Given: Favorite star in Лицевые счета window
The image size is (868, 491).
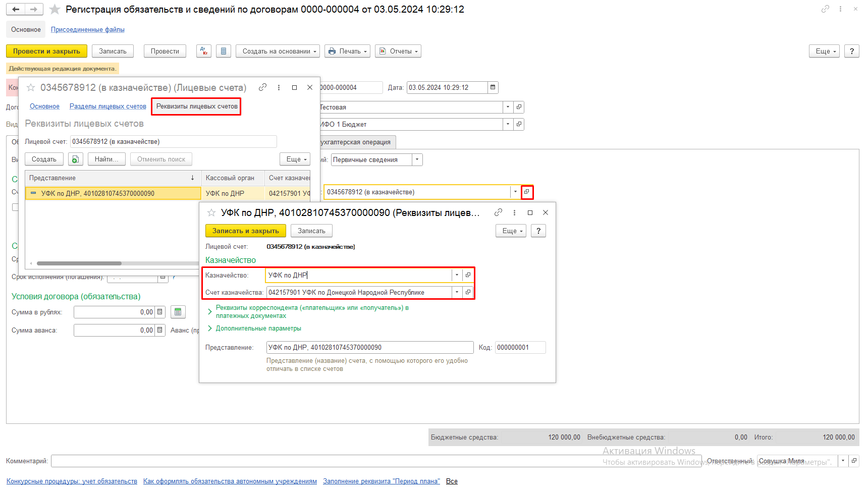Looking at the screenshot, I should pos(31,87).
